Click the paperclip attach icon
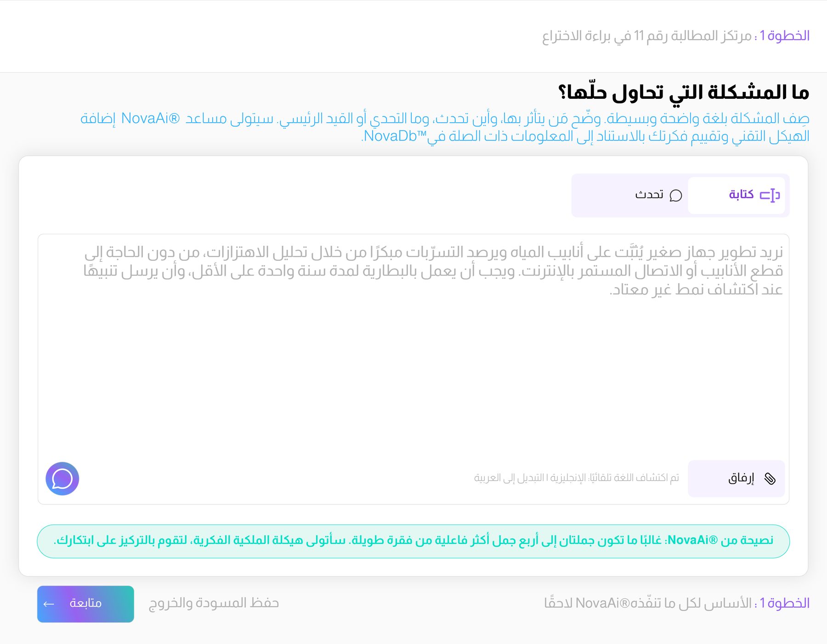This screenshot has width=827, height=644. [770, 479]
